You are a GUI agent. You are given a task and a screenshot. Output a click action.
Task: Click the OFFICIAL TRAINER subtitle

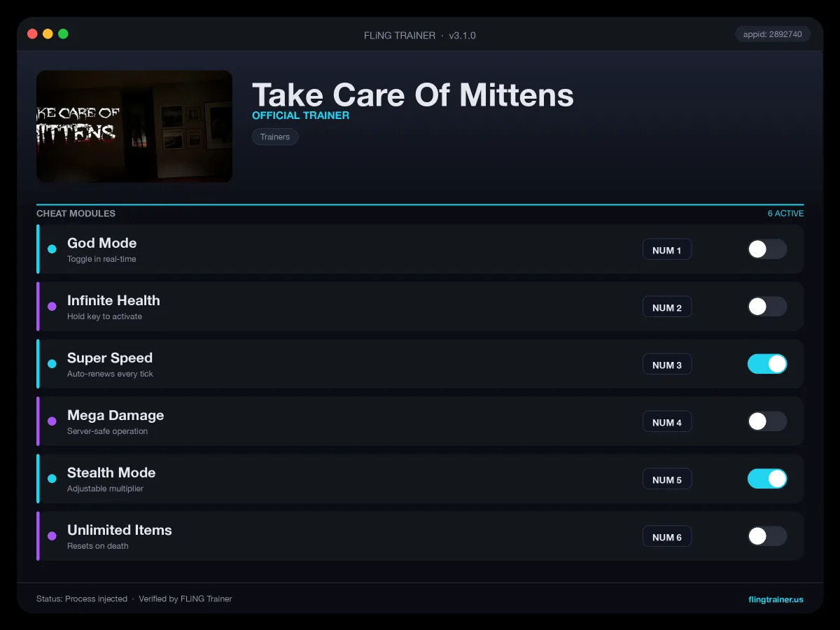[x=300, y=115]
